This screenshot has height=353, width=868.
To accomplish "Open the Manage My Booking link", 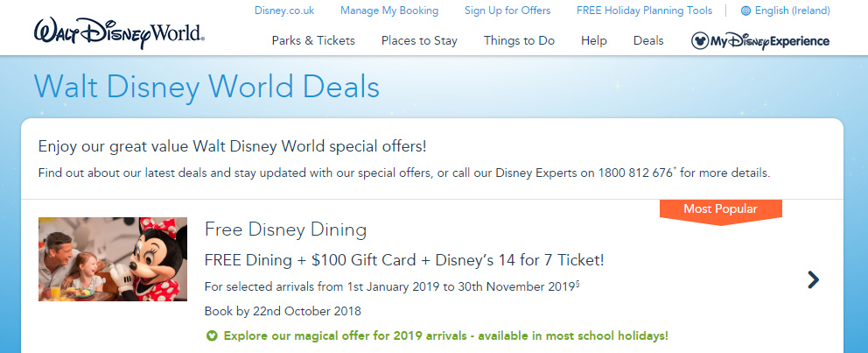I will pyautogui.click(x=389, y=11).
